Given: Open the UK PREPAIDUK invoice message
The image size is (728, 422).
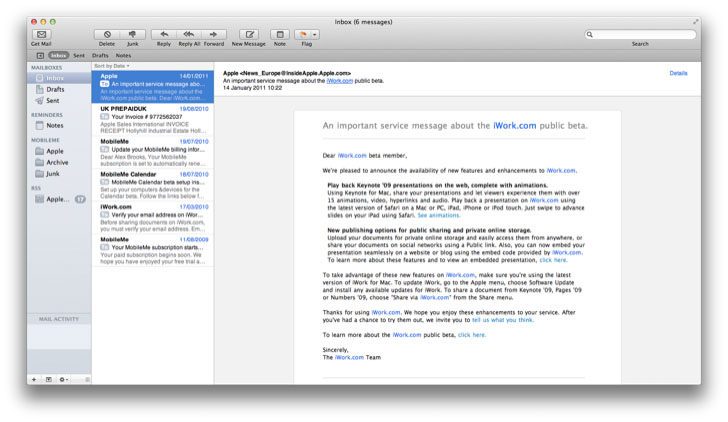Looking at the screenshot, I should point(153,120).
